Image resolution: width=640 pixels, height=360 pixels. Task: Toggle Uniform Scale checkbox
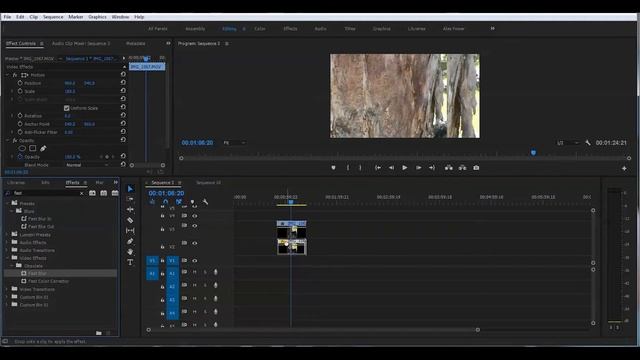67,108
